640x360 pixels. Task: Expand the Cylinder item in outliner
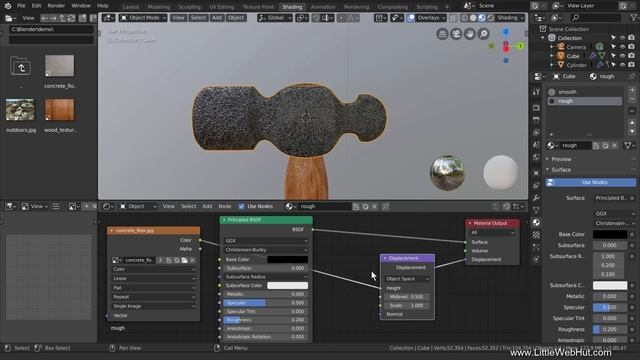[552, 65]
